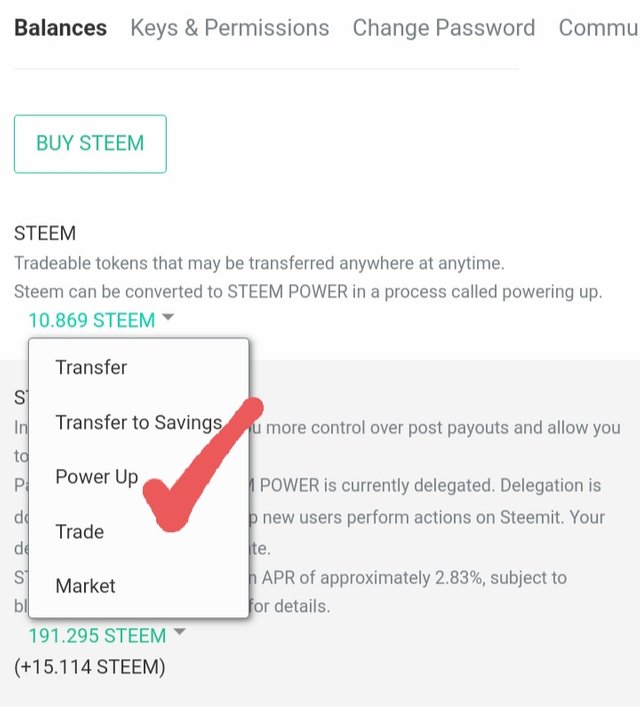Open the Keys & Permissions tab
Screen dimensions: 640x727
[x=229, y=28]
